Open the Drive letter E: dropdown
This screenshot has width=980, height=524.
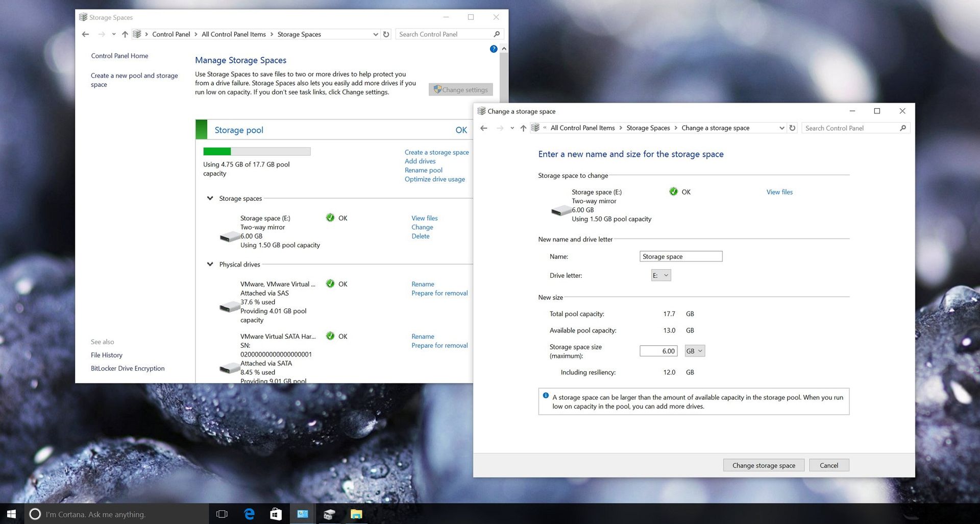click(x=660, y=275)
